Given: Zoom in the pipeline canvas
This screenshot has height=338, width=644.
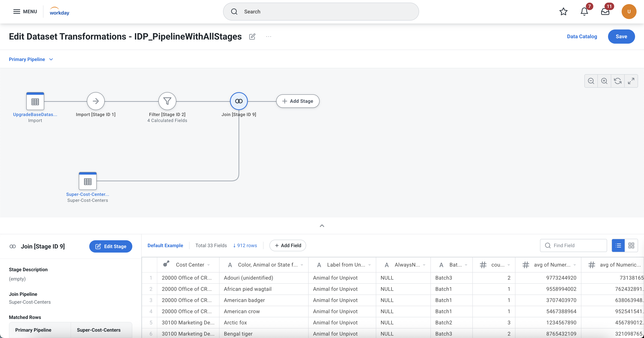Looking at the screenshot, I should click(x=604, y=81).
